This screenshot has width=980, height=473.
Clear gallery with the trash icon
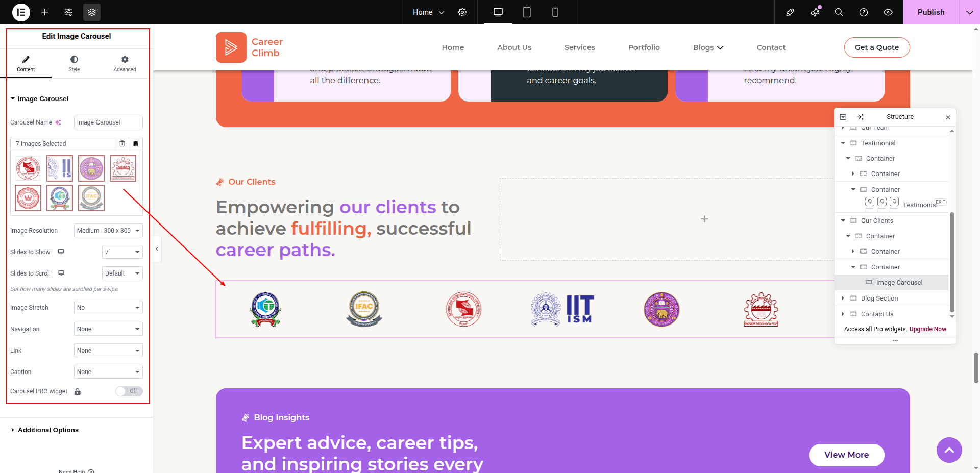pos(122,144)
